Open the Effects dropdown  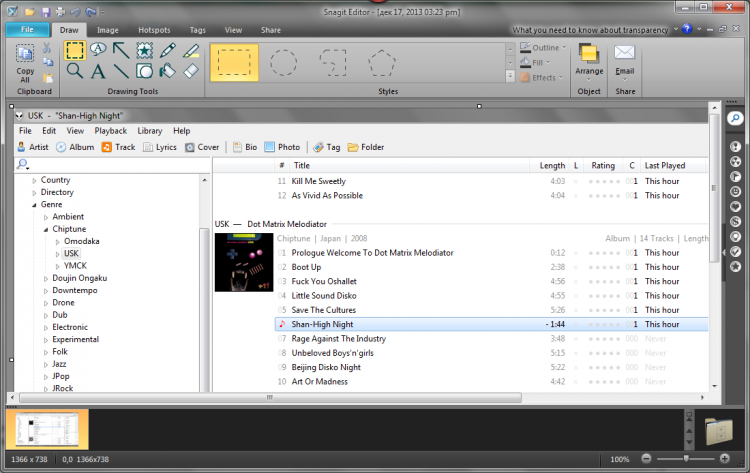point(541,77)
